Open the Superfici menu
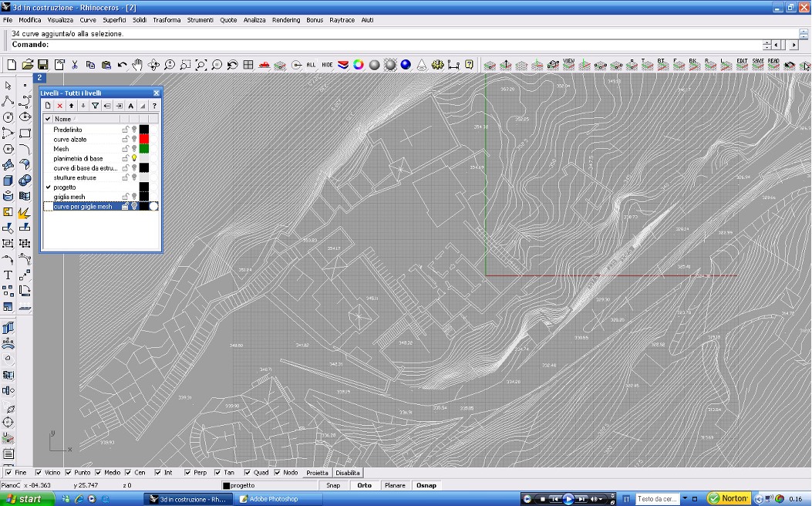The width and height of the screenshot is (812, 506). click(114, 20)
